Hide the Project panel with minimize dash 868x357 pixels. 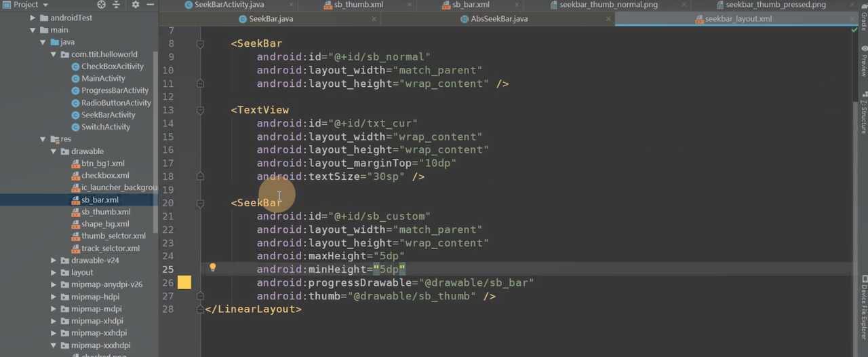(149, 5)
